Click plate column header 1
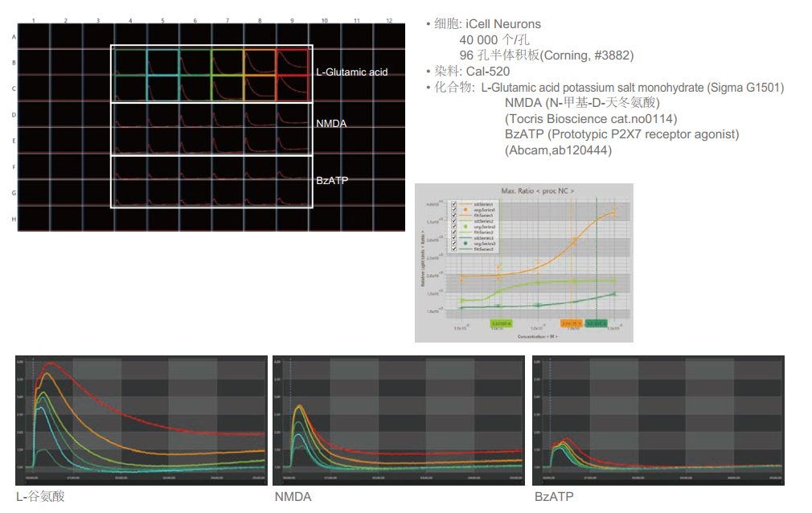The width and height of the screenshot is (812, 513). 32,19
